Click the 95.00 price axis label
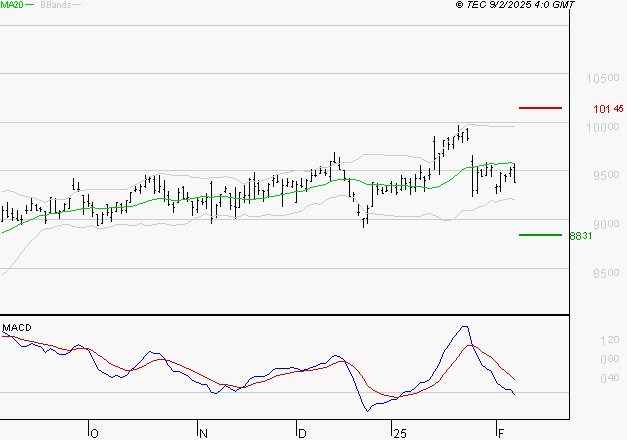The height and width of the screenshot is (440, 627). tap(606, 175)
